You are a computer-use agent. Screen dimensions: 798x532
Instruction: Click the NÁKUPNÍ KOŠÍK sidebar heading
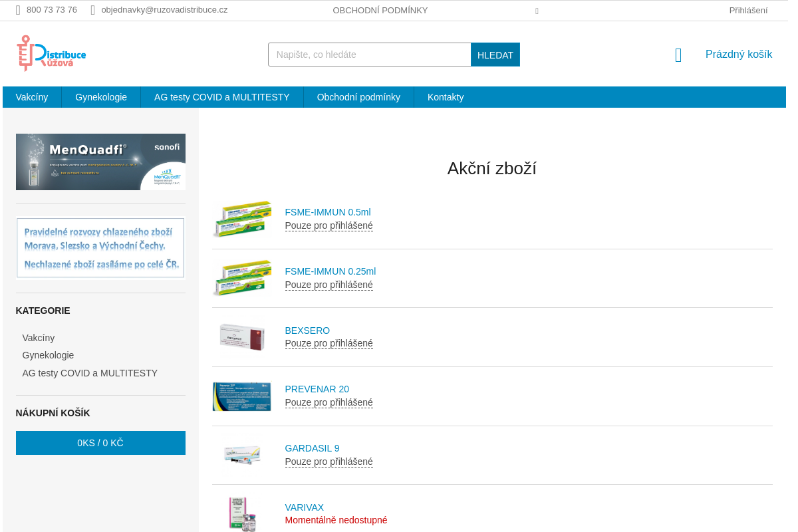pos(53,413)
